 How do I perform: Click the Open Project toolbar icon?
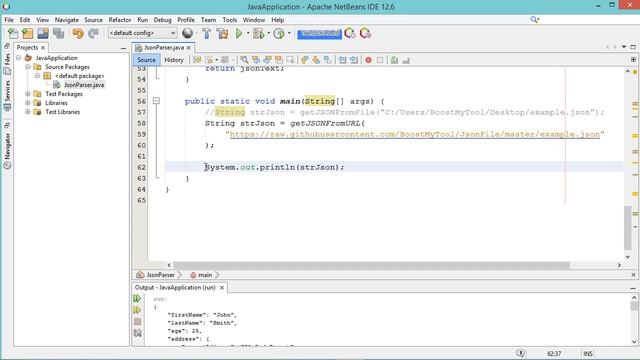click(43, 33)
